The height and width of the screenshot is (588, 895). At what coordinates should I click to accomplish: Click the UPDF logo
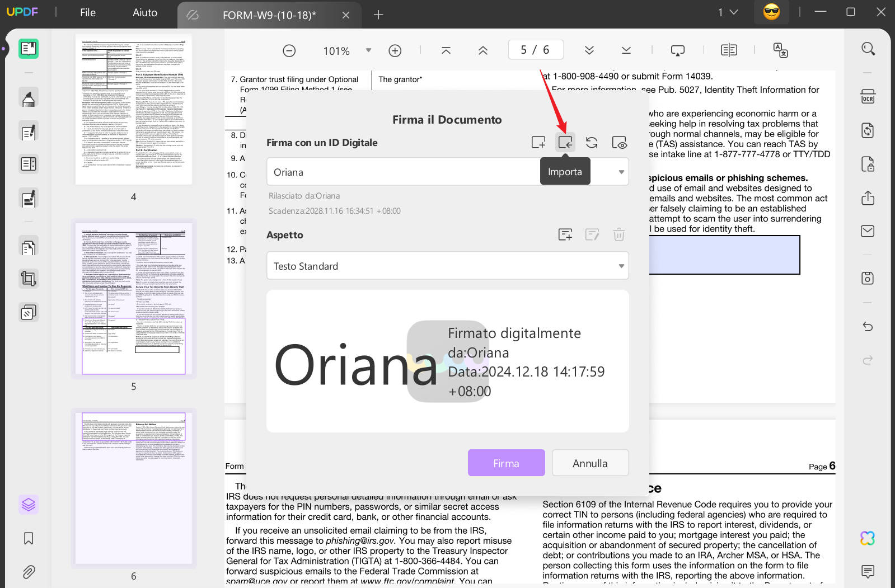click(x=22, y=12)
